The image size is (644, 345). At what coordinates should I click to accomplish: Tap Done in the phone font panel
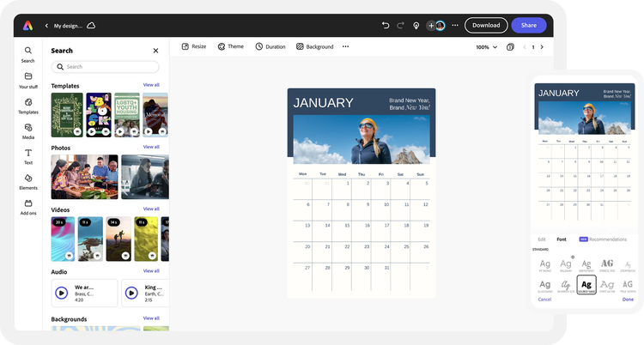628,299
